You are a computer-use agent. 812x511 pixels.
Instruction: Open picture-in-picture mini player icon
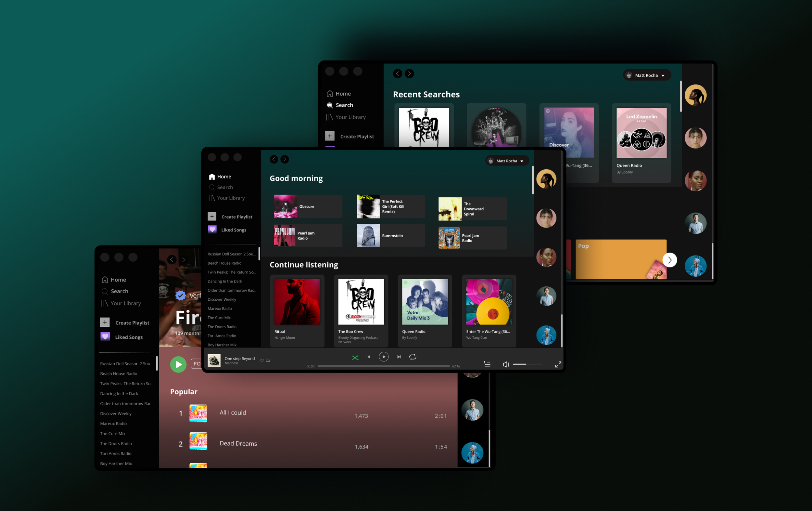(x=268, y=360)
